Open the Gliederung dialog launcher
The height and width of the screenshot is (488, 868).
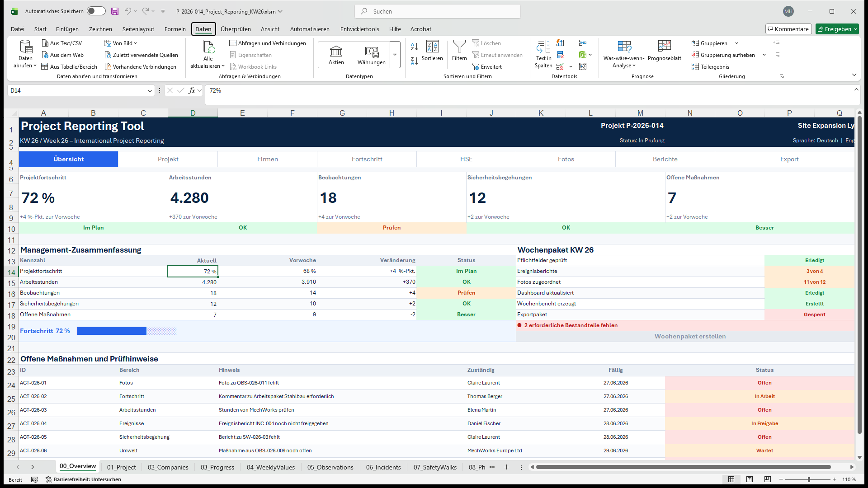[x=782, y=76]
